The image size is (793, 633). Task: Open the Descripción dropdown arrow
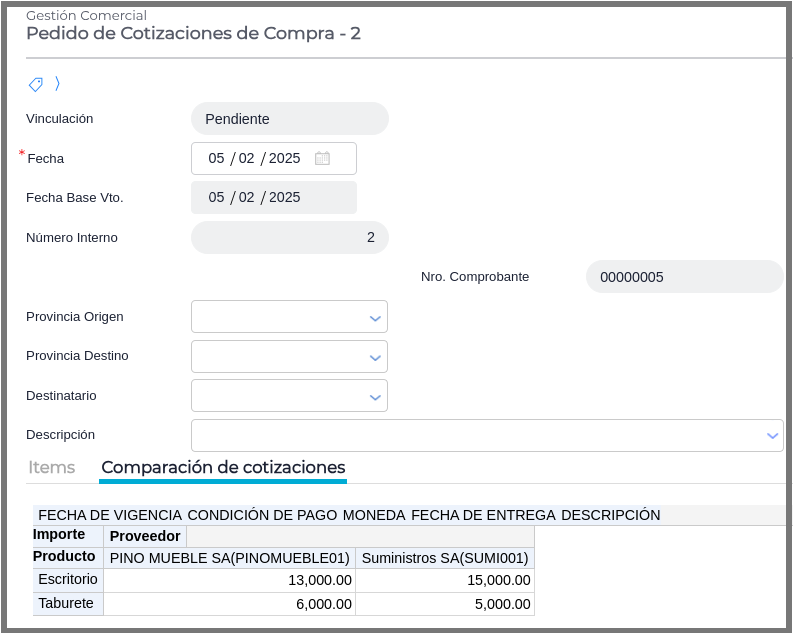(772, 435)
